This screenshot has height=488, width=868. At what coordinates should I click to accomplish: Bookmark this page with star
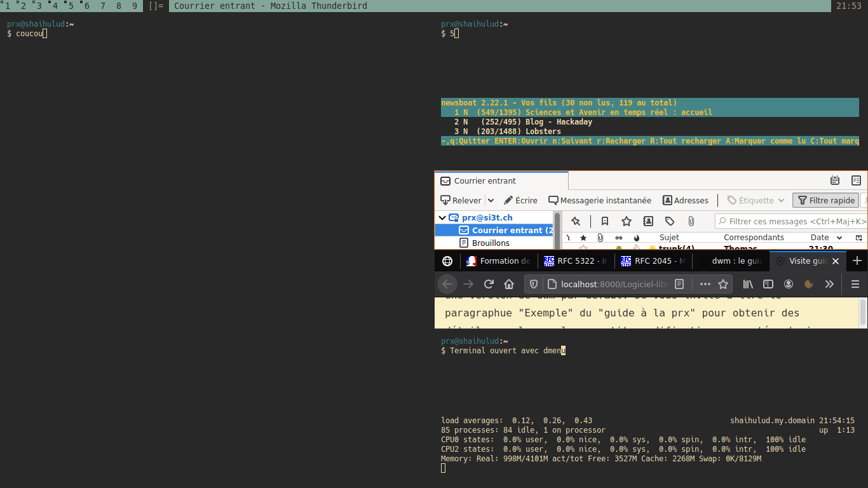click(x=722, y=284)
